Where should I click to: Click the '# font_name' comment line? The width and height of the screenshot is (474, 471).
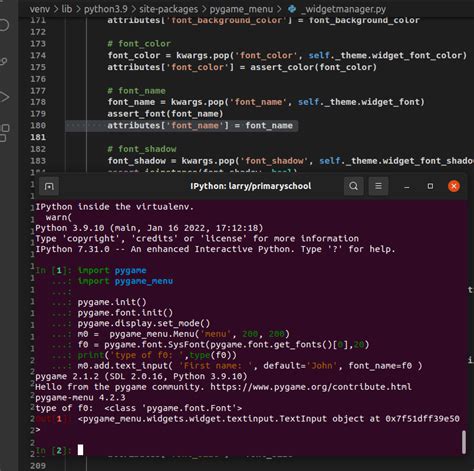click(x=136, y=91)
